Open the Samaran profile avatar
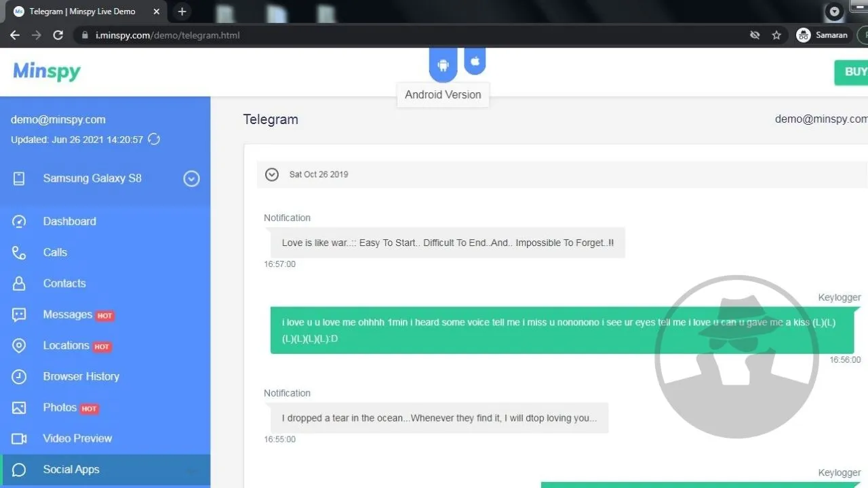This screenshot has height=488, width=868. (804, 35)
